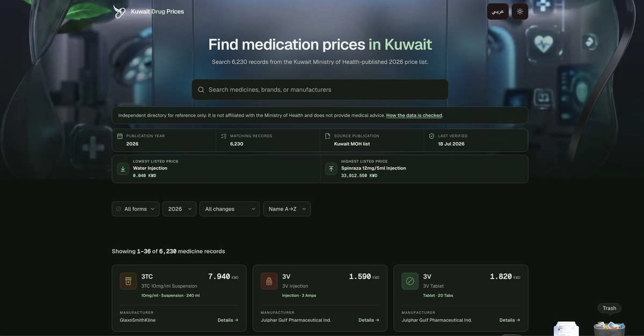Click the shield icon beside Last Verified
The height and width of the screenshot is (336, 644).
click(x=431, y=136)
